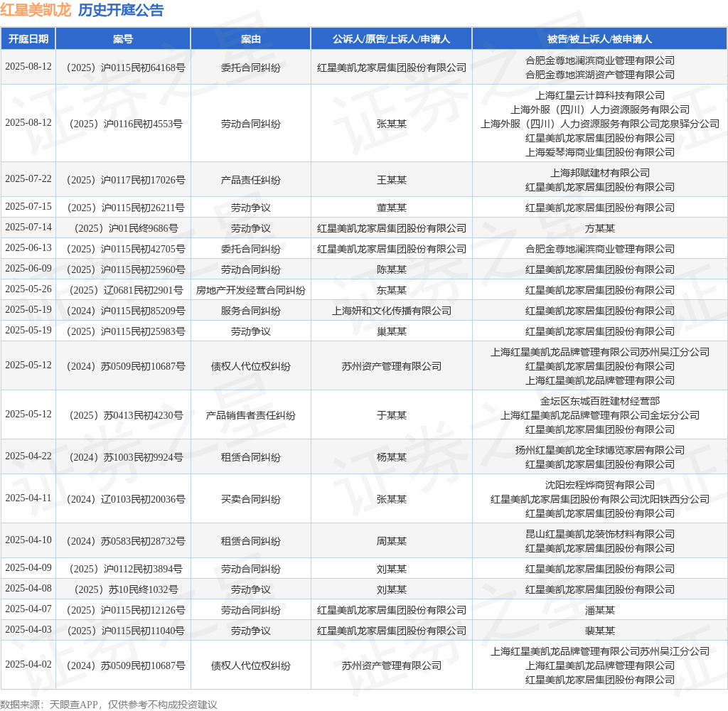Click defendant 合肥金尊地滨湖资产管理有限公司
Image resolution: width=728 pixels, height=711 pixels.
point(600,75)
